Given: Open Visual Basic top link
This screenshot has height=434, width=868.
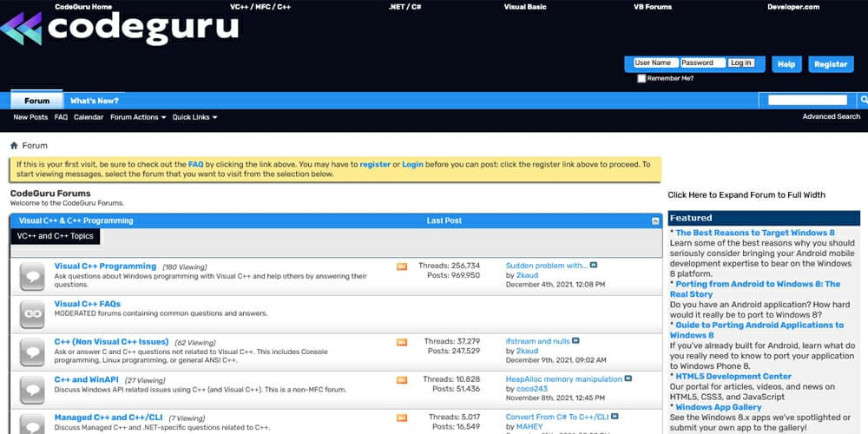Looking at the screenshot, I should pyautogui.click(x=525, y=7).
